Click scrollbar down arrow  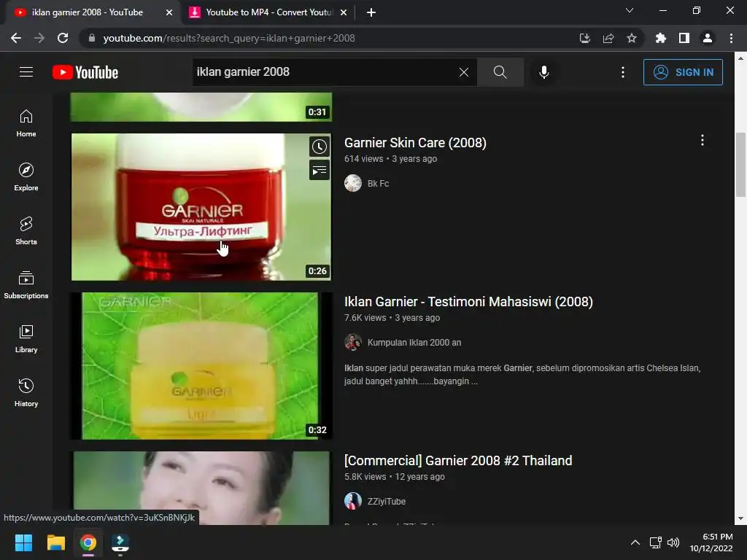(740, 518)
